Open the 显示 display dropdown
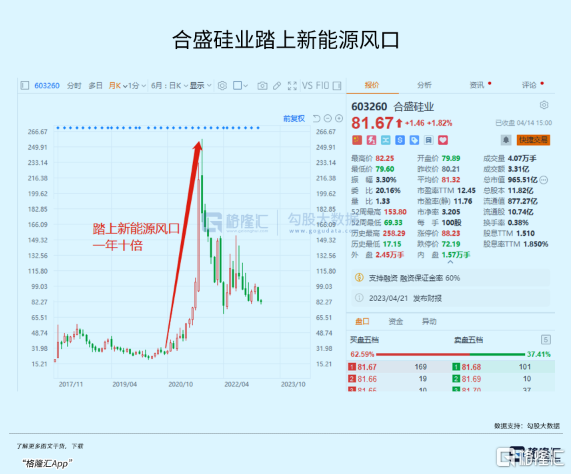Screen dimensions: 571x474 (x=200, y=86)
